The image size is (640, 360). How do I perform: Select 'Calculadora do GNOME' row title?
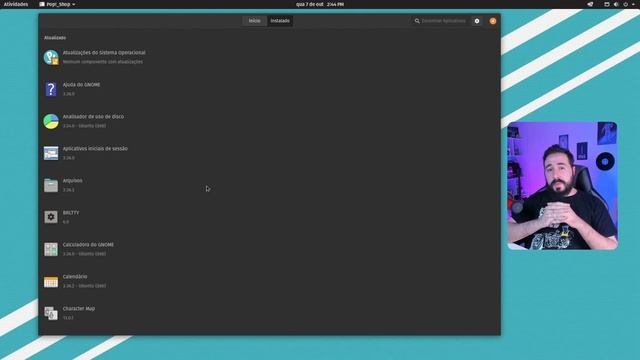[88, 244]
